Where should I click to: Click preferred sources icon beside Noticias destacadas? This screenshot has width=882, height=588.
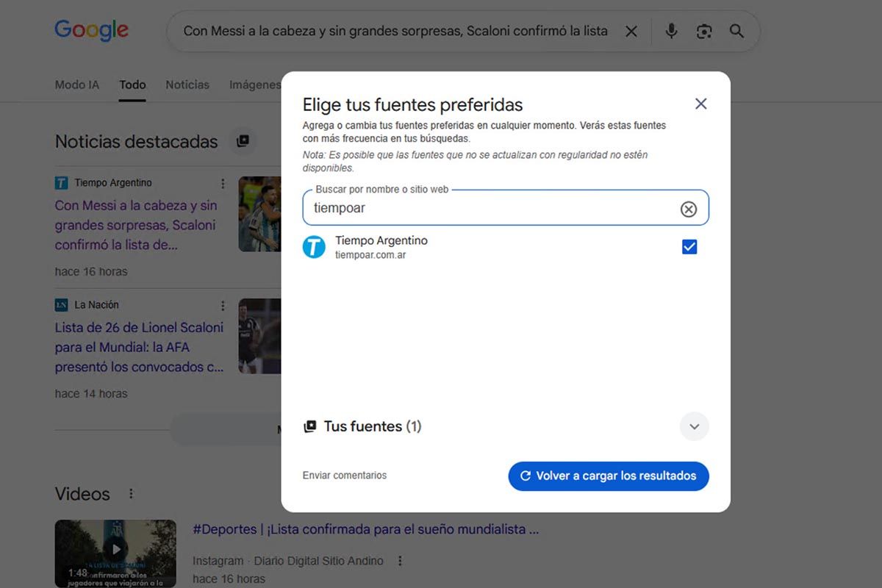(243, 141)
